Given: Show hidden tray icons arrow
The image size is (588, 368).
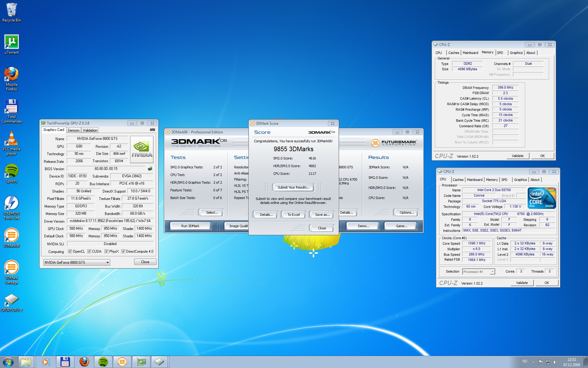Looking at the screenshot, I should coord(533,362).
